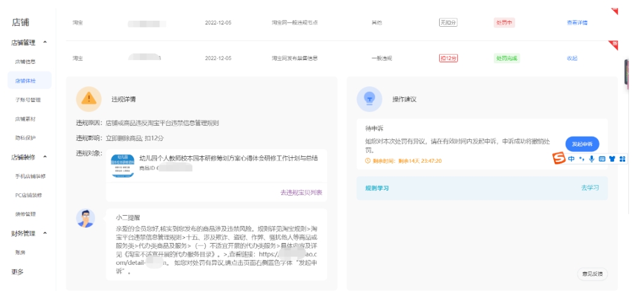The height and width of the screenshot is (291, 644).
Task: Select 子账号管理 in the sidebar
Action: point(28,100)
